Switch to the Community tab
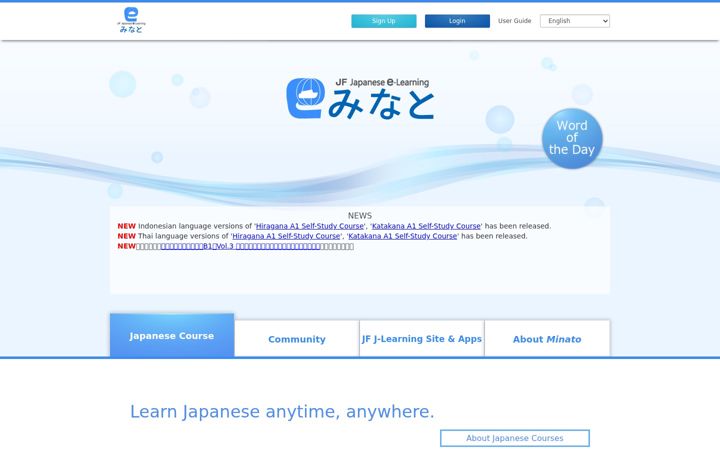 pos(297,339)
